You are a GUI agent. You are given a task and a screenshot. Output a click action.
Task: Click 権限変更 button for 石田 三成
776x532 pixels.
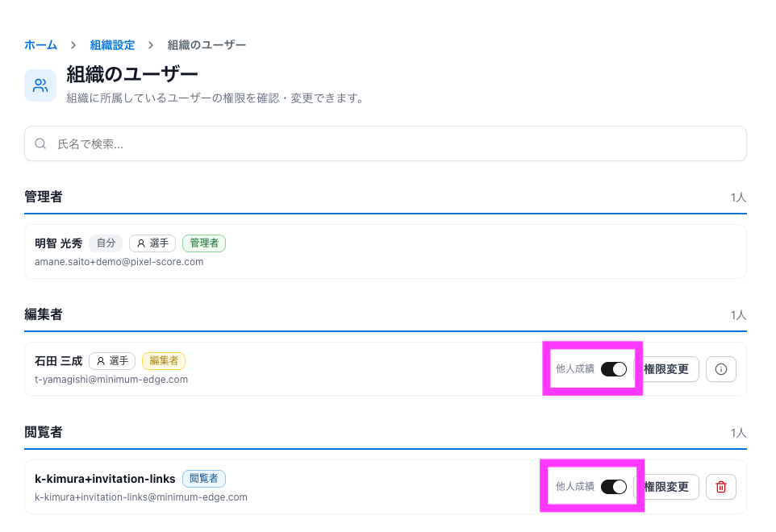[666, 369]
